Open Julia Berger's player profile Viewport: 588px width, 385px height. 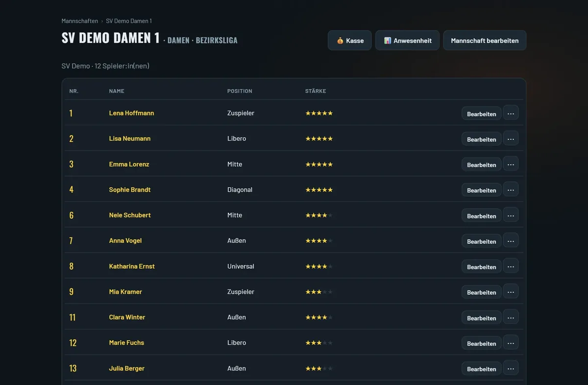[127, 368]
